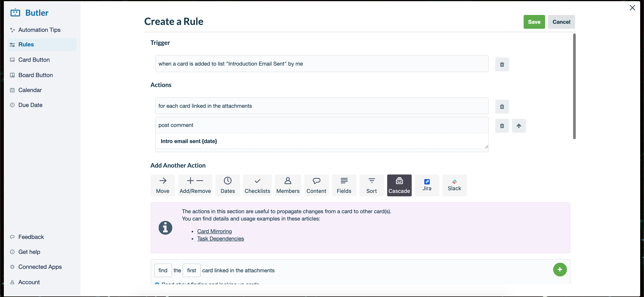
Task: Open the Content actions category
Action: coord(316,185)
